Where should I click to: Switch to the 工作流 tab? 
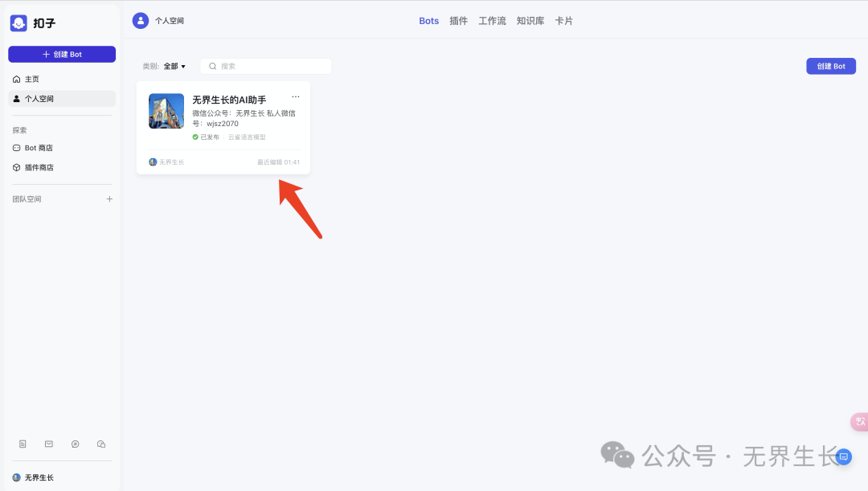pos(492,21)
